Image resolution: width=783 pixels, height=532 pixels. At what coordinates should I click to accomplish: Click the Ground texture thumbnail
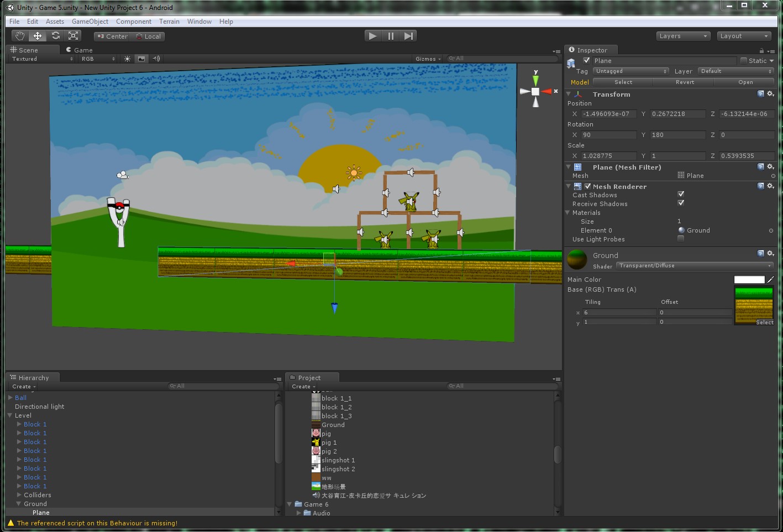click(754, 305)
